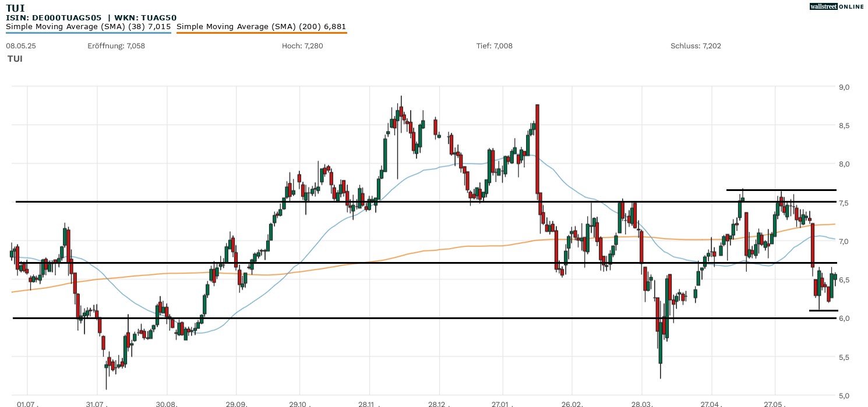Screen dimensions: 868x407
Task: Click the Hoch 7,280 value
Action: point(302,46)
